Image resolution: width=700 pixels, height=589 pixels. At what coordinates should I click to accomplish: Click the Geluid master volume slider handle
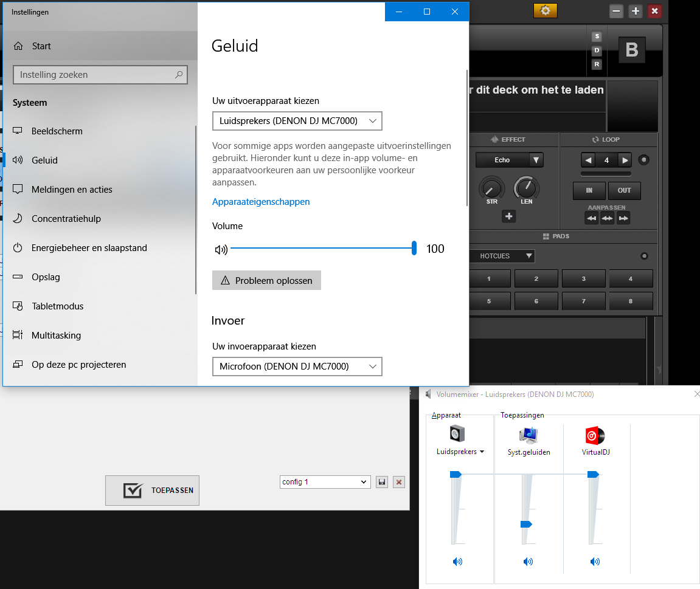[414, 248]
